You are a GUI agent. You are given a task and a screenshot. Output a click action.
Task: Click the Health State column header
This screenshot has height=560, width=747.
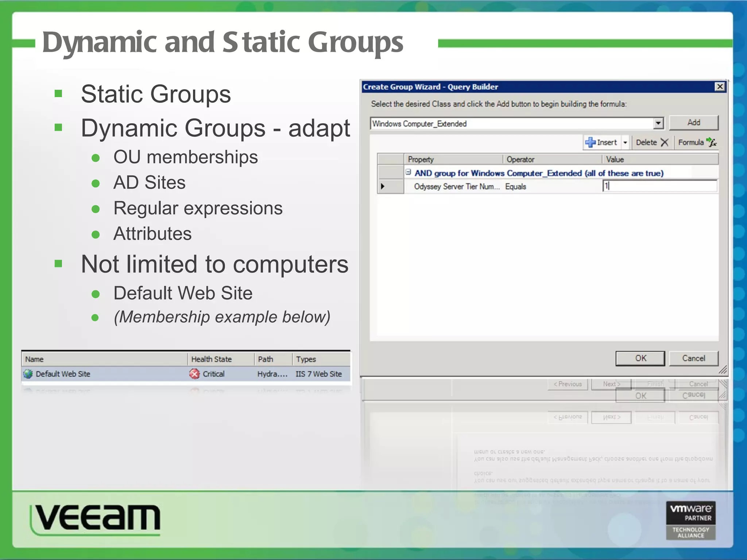click(221, 359)
